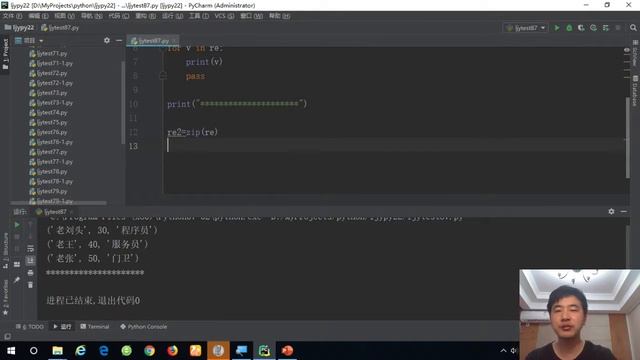Open Project panel settings gear
Viewport: 640px width, 360px height.
point(107,40)
